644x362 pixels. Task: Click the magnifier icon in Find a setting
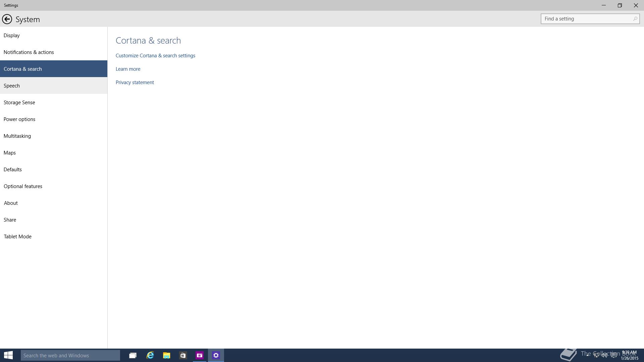[635, 19]
